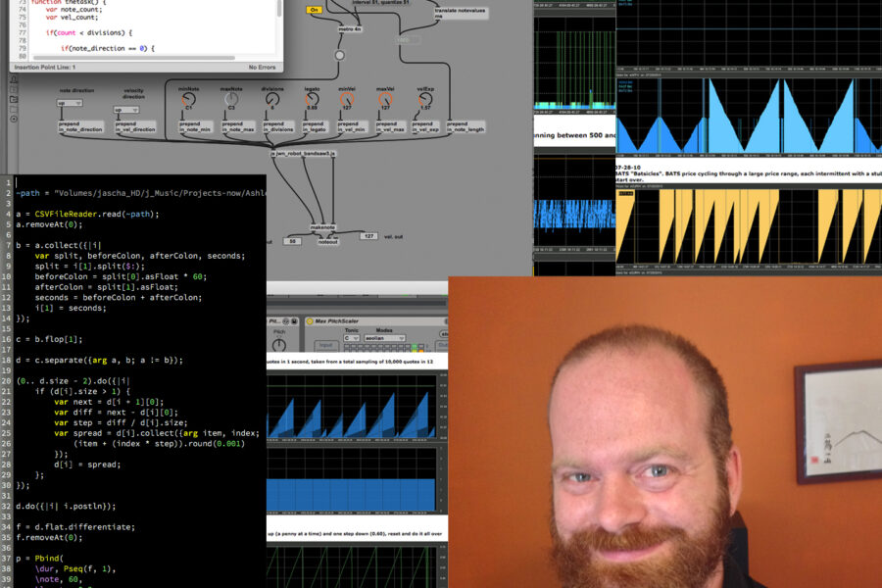Turn the minNote dial
Image resolution: width=882 pixels, height=588 pixels.
(x=189, y=99)
